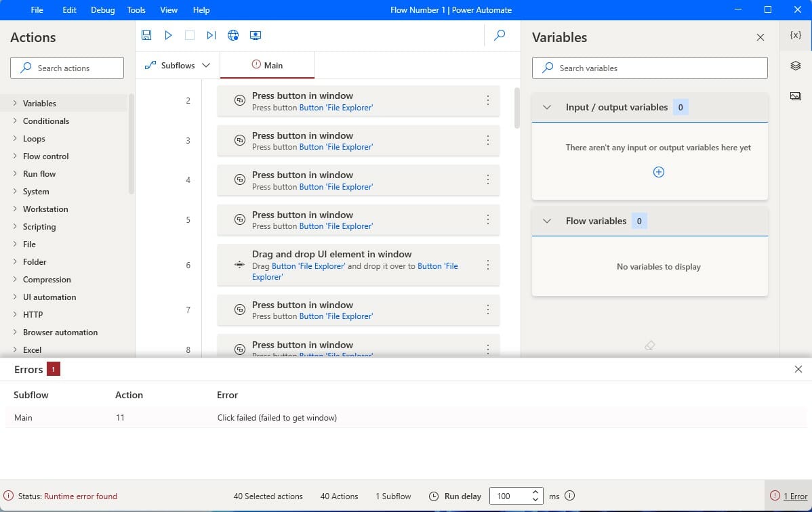Expand the Browser automation action group
Viewport: 812px width, 512px height.
point(14,332)
